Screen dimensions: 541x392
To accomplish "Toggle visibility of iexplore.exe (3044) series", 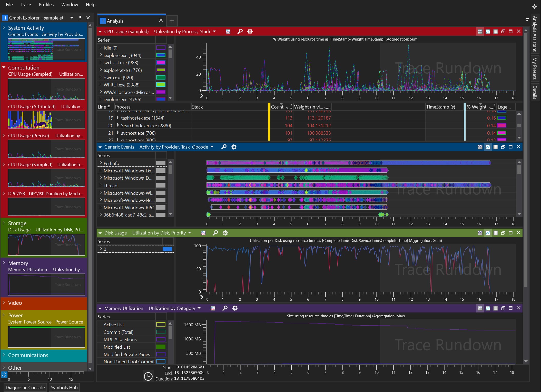I will coord(161,55).
